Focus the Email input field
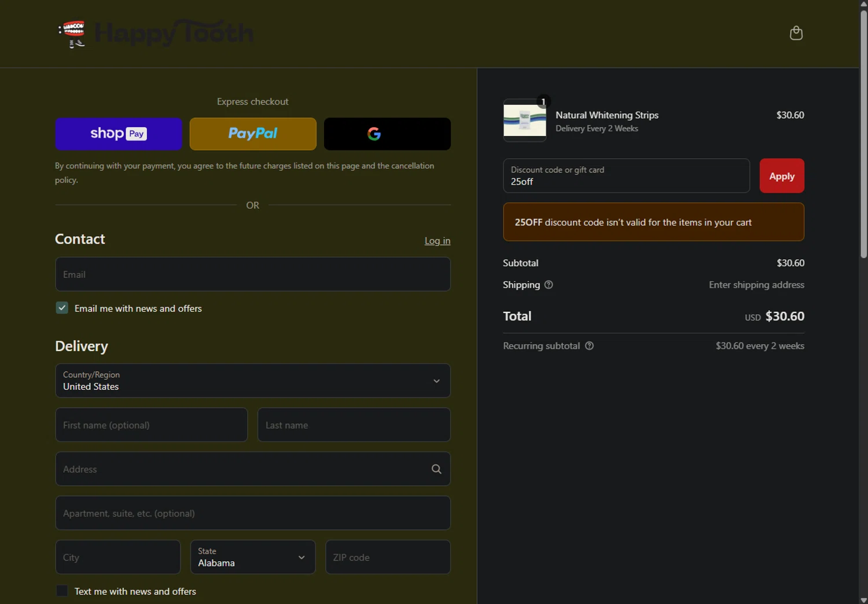The image size is (868, 604). coord(253,274)
